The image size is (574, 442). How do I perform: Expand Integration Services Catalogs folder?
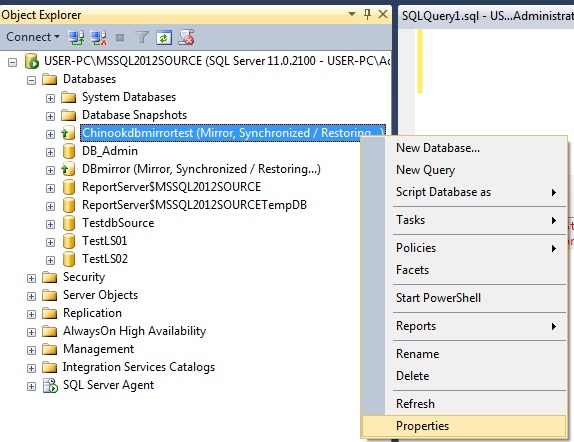31,368
